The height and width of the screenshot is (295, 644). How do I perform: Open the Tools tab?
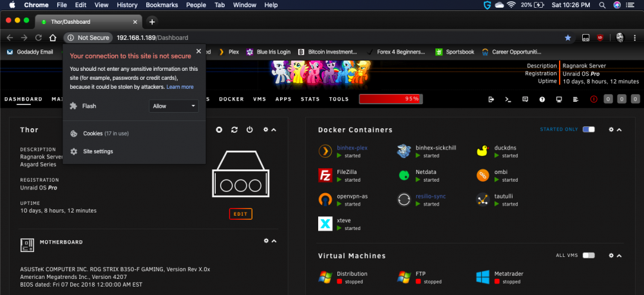coord(339,99)
